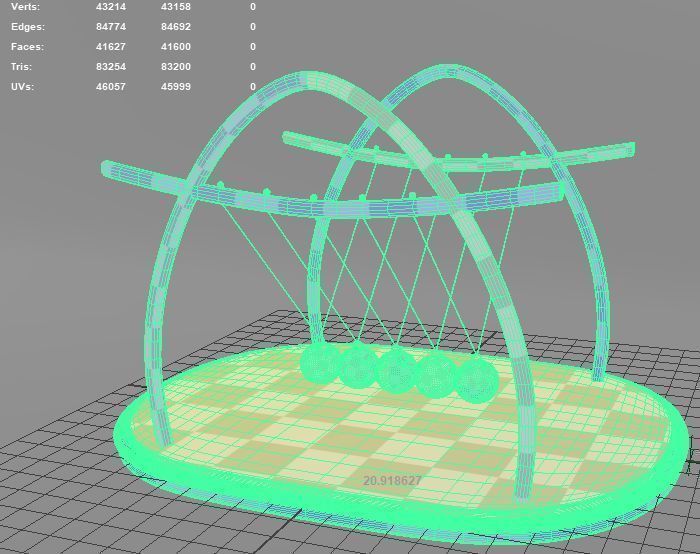Select the Faces value 41627
The image size is (700, 554).
click(111, 47)
